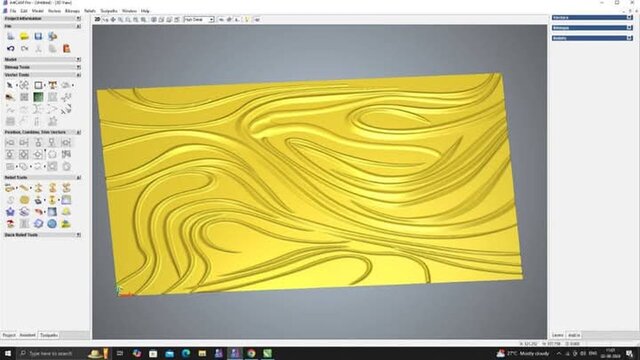The height and width of the screenshot is (360, 640).
Task: Open the weather widget on taskbar
Action: click(x=523, y=353)
